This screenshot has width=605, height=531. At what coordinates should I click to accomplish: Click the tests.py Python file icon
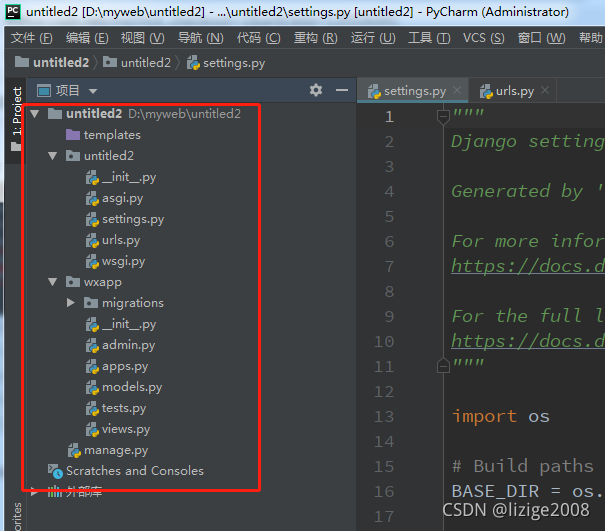coord(92,408)
